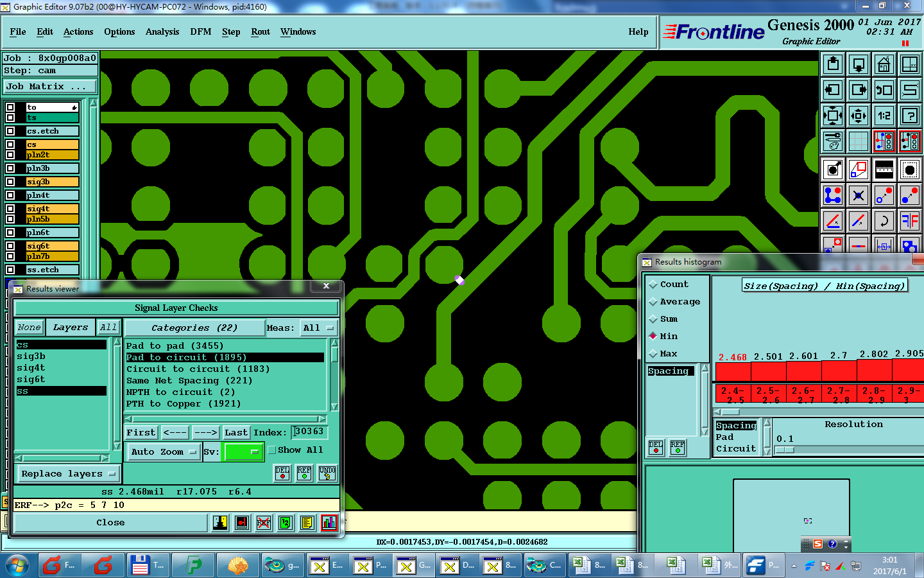Click the Index input field
924x578 pixels.
click(310, 432)
